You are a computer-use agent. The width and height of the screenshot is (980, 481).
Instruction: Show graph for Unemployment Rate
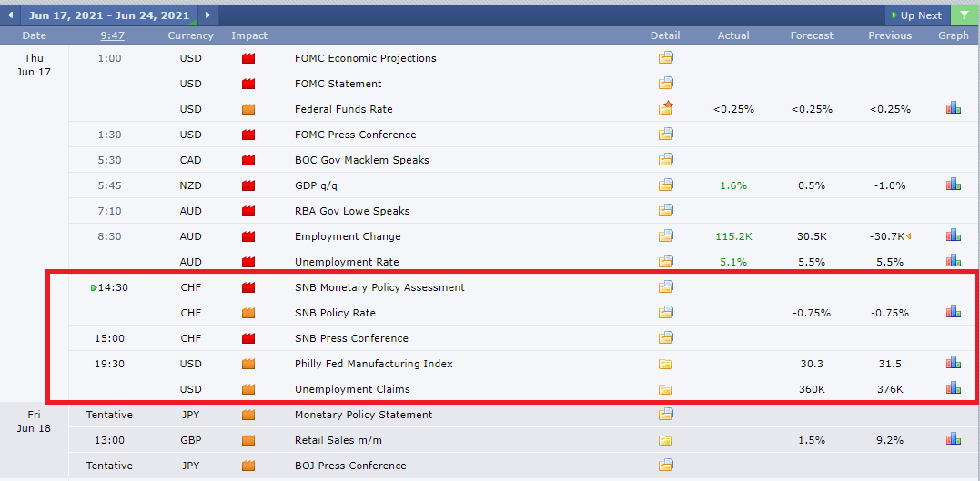(x=953, y=261)
